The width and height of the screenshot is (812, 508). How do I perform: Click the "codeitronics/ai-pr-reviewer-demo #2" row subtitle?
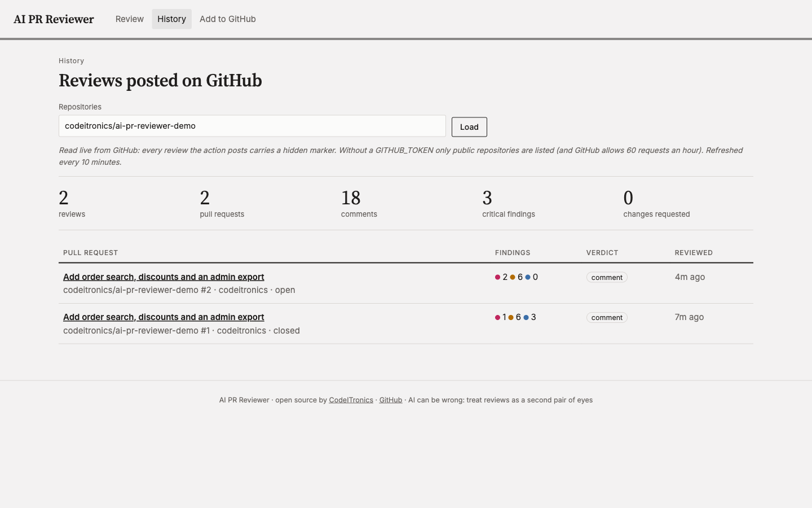pyautogui.click(x=137, y=290)
